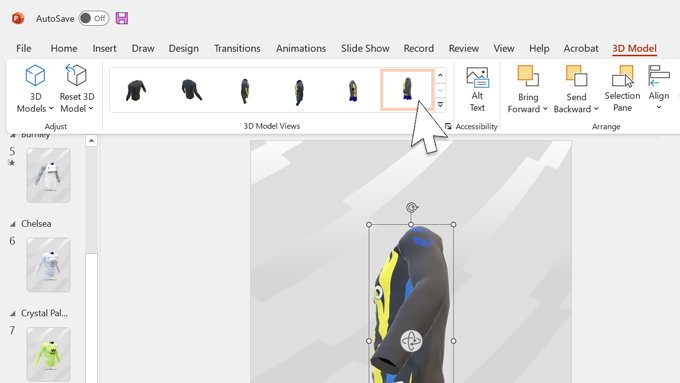Viewport: 680px width, 383px height.
Task: Expand the Bring Forward dropdown
Action: click(545, 109)
